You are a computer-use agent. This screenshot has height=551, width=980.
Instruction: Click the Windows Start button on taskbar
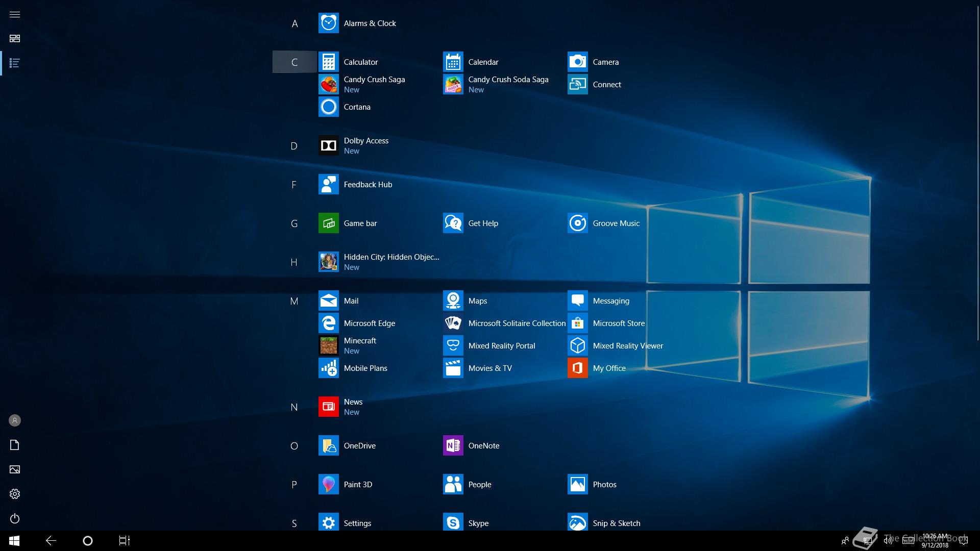point(14,541)
